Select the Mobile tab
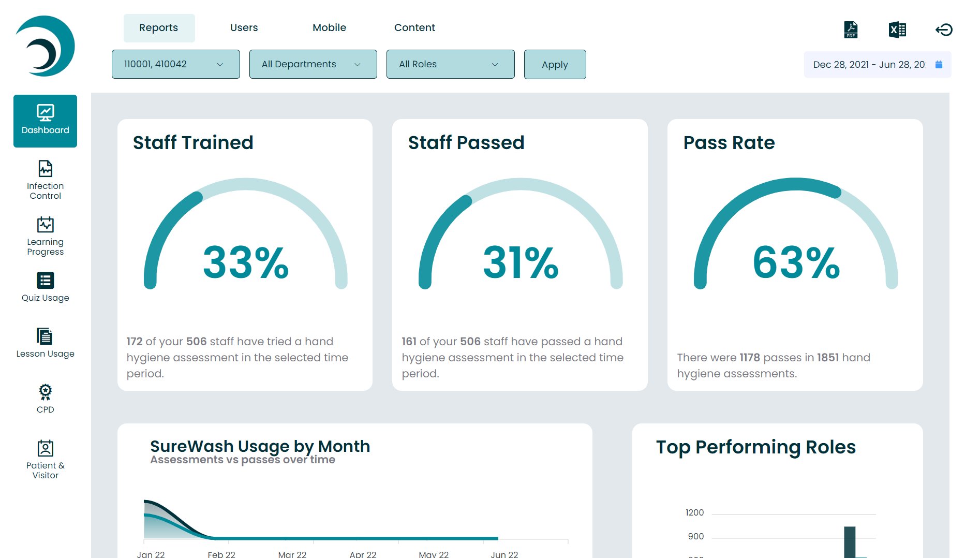 [x=329, y=27]
